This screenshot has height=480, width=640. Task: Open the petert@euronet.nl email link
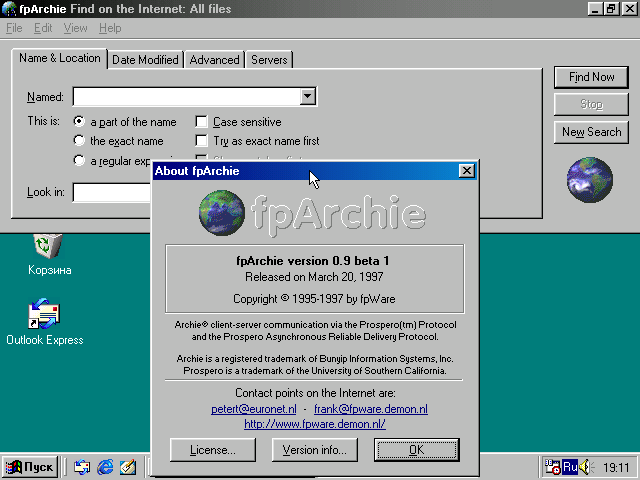click(254, 409)
